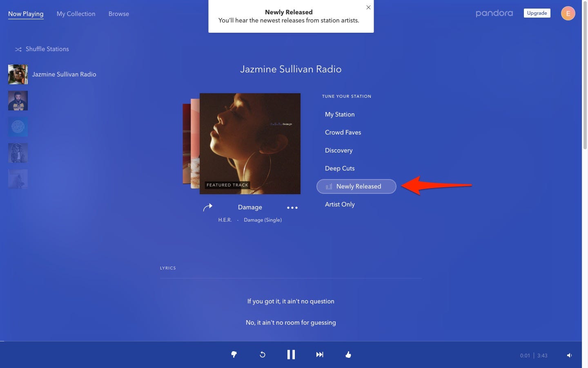The width and height of the screenshot is (588, 368).
Task: Select Discovery tuning mode
Action: pos(339,150)
